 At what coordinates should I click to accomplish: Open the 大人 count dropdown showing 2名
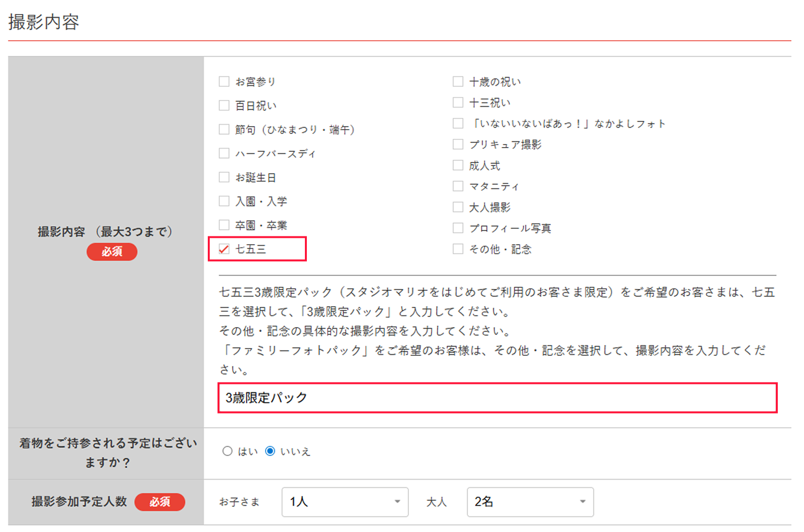tap(530, 502)
